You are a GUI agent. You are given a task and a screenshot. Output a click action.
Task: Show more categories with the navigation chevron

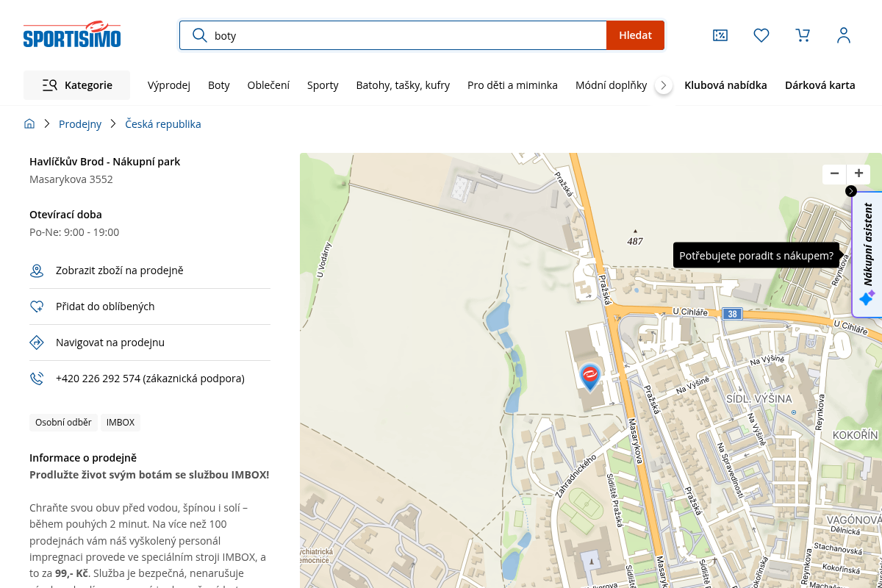[664, 85]
